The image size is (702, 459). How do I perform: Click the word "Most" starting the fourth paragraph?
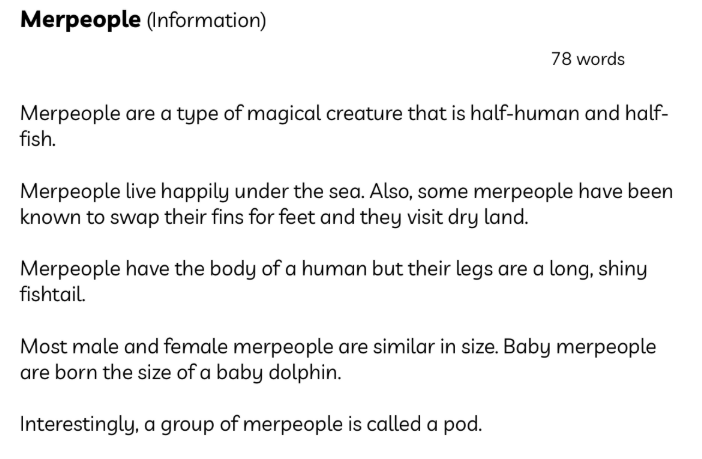click(43, 346)
